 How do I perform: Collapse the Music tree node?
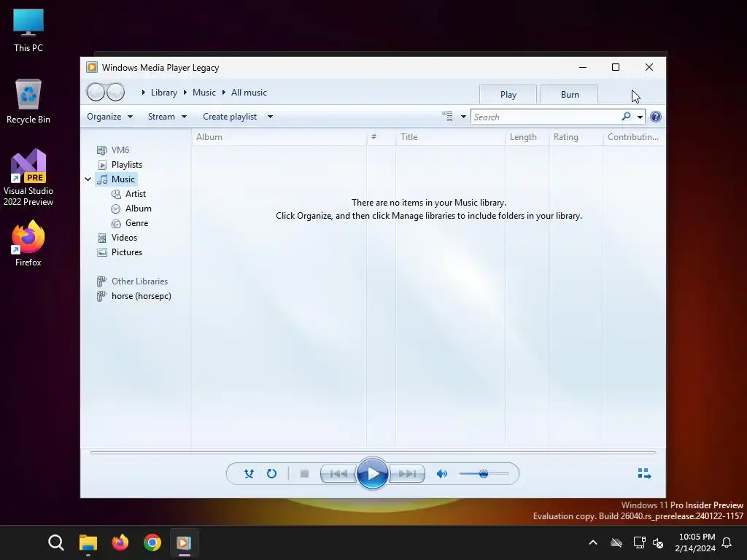(x=88, y=179)
